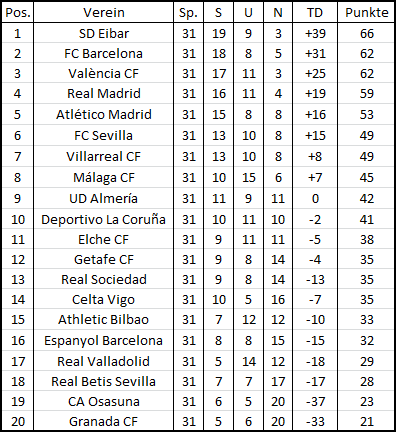396x432 pixels.
Task: Select the FC Barcelona team cell
Action: (104, 53)
